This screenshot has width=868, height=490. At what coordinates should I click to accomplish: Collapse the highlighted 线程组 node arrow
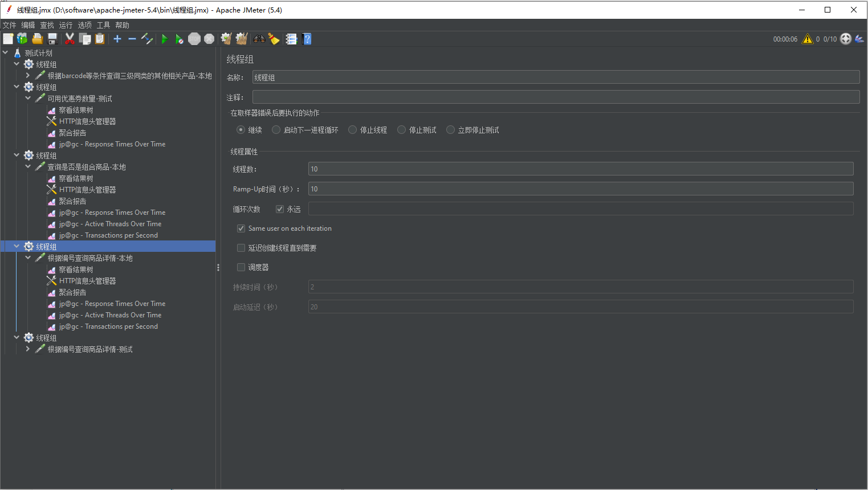(17, 246)
